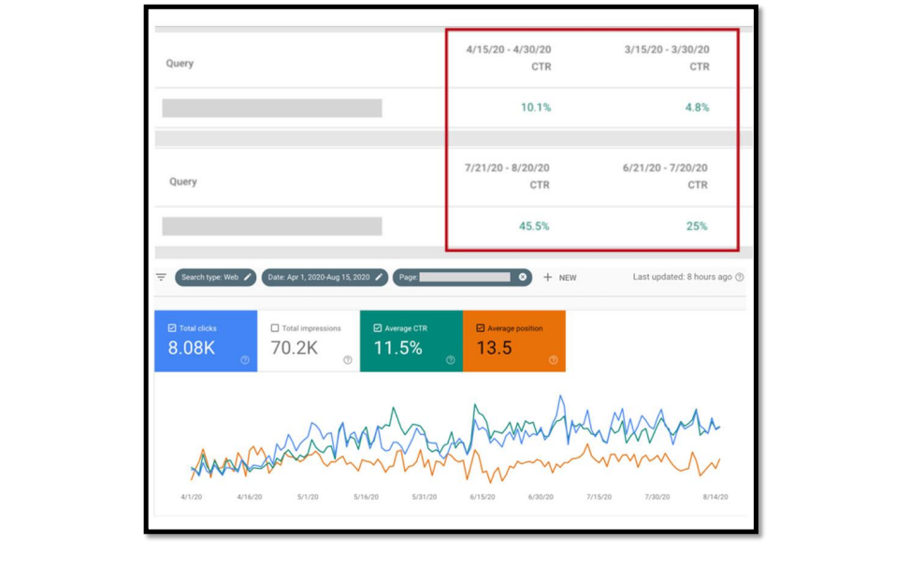The image size is (924, 567).
Task: Click help icon on Total impressions card
Action: [x=348, y=360]
